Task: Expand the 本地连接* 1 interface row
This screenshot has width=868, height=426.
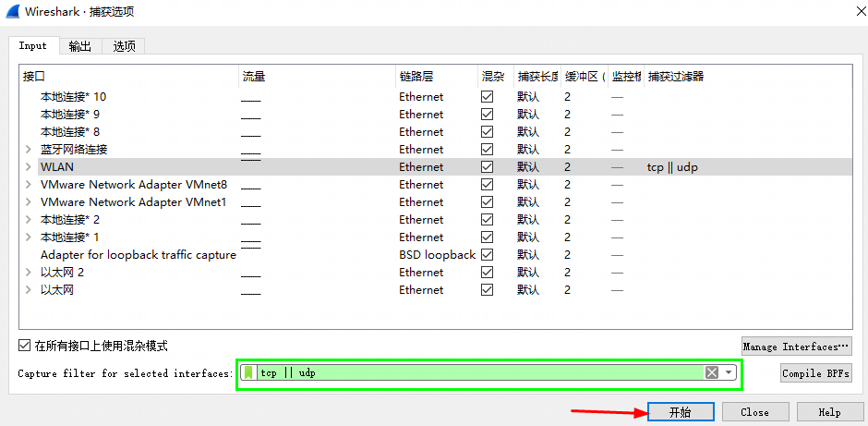Action: [29, 237]
